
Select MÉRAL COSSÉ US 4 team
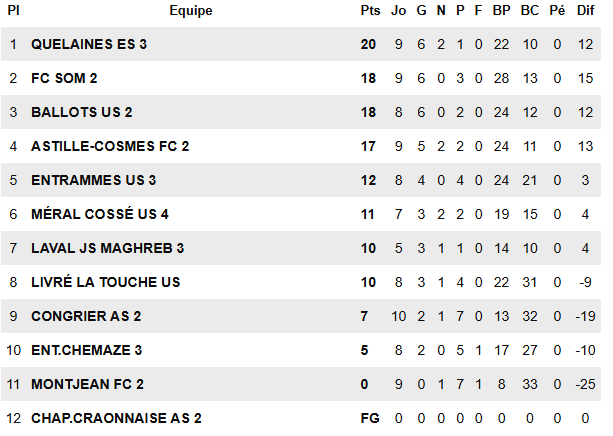(100, 214)
